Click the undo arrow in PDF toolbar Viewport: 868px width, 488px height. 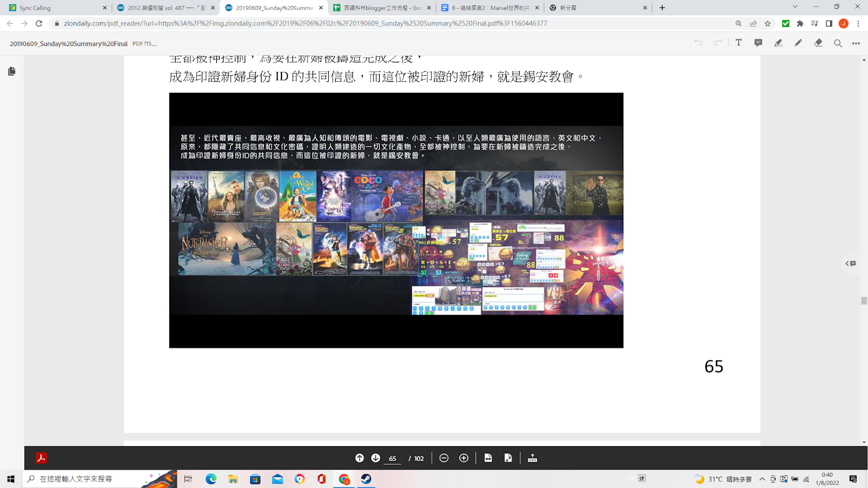tap(698, 43)
